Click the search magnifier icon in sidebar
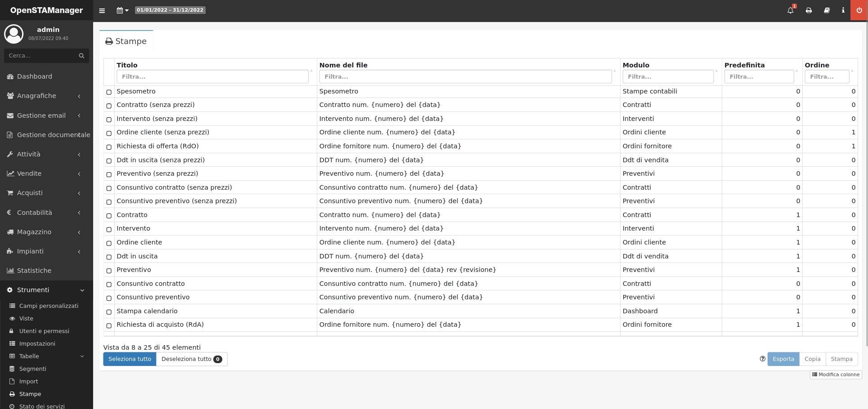 click(x=81, y=56)
